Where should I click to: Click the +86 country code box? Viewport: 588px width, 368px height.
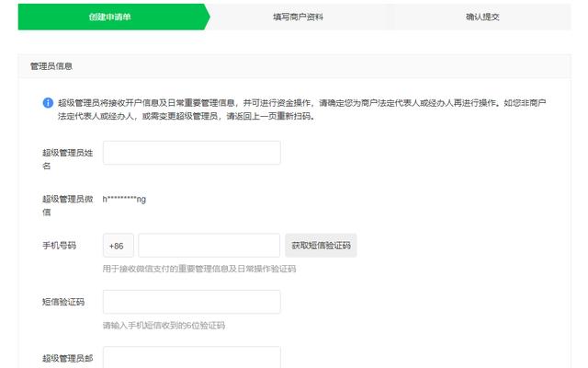coord(119,246)
